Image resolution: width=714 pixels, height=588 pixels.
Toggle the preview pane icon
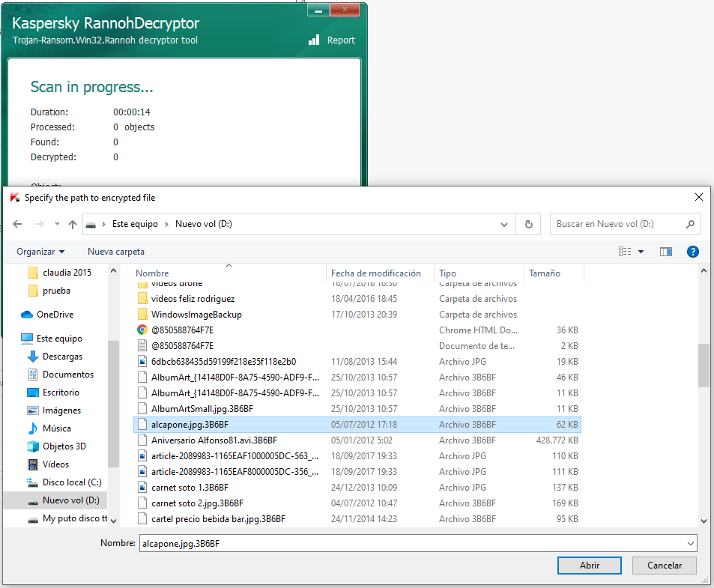point(665,252)
